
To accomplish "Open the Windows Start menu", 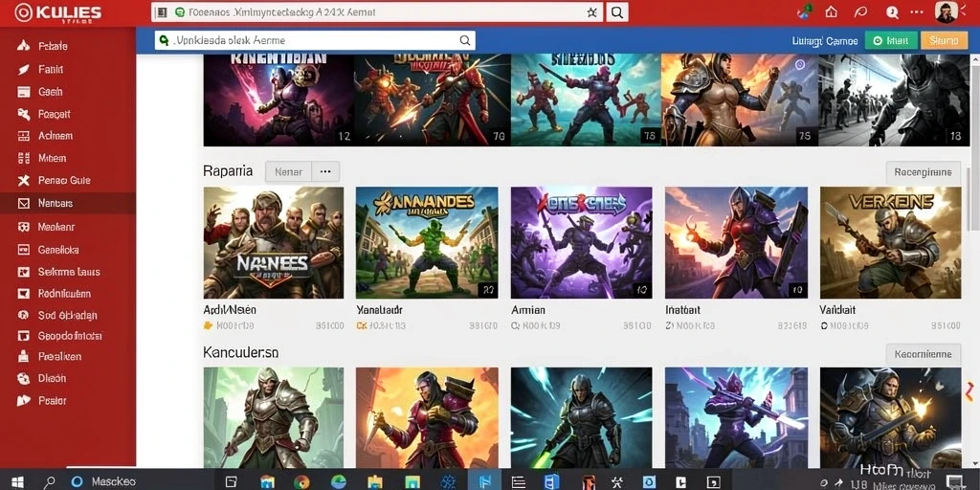I will (x=17, y=482).
